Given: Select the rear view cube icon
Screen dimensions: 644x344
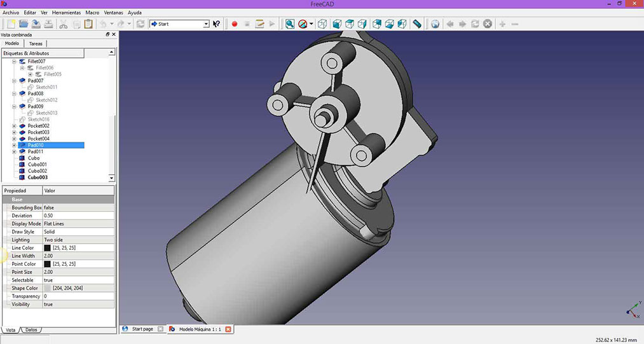Looking at the screenshot, I should coord(377,24).
